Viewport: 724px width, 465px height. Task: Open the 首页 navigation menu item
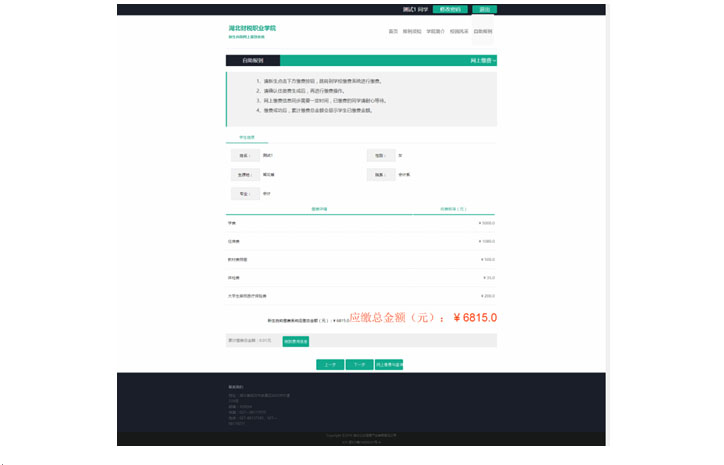[x=393, y=32]
